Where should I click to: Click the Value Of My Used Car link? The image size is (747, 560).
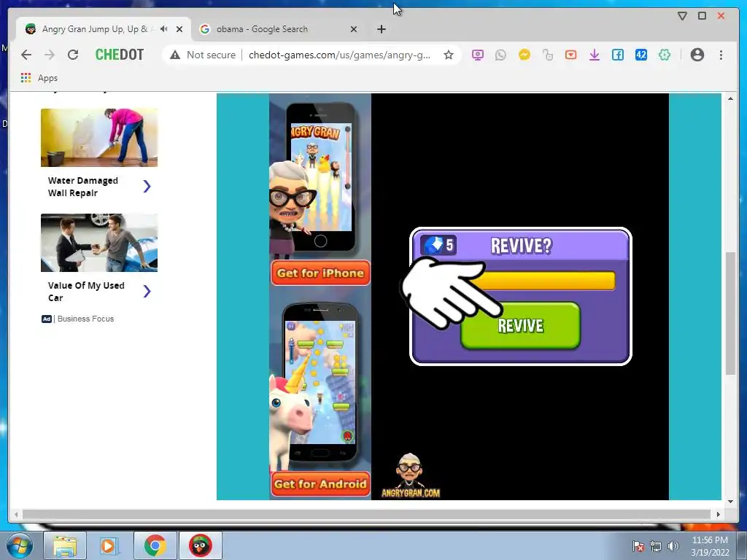tap(86, 292)
